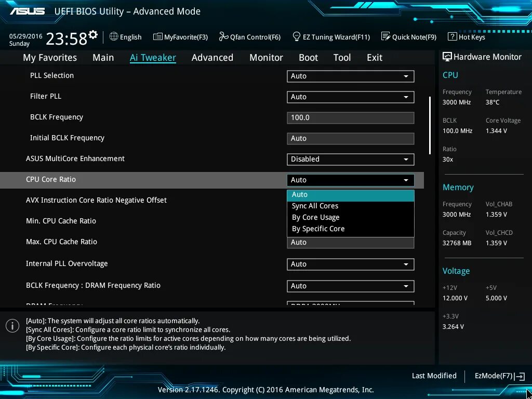Click the Quick Note pencil icon
The height and width of the screenshot is (399, 532).
pos(386,36)
